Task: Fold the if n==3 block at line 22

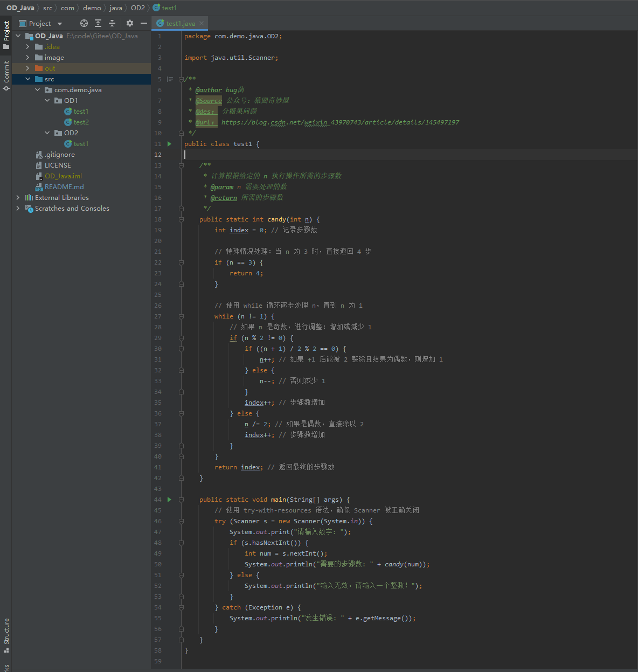Action: (181, 262)
